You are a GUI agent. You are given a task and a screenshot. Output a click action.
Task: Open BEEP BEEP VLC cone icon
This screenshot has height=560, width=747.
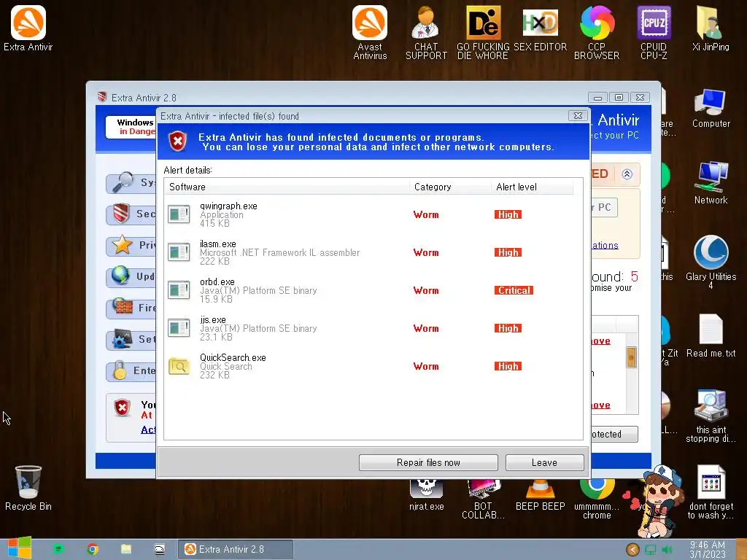click(x=540, y=495)
